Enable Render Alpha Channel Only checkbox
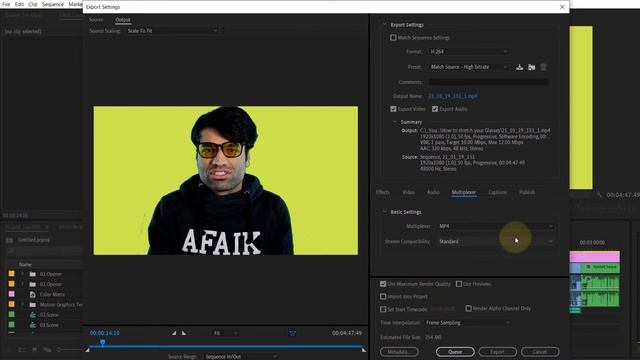 point(468,308)
